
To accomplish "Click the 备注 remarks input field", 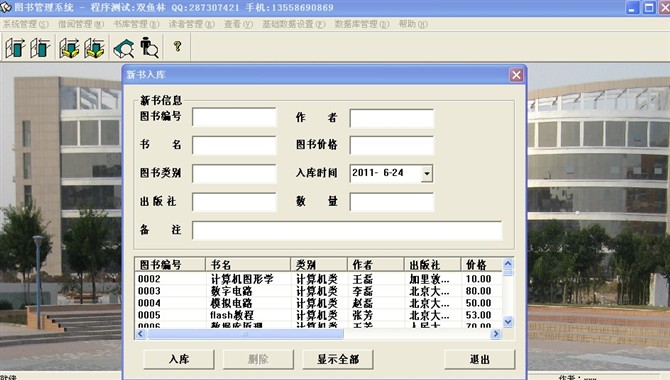I will 347,230.
